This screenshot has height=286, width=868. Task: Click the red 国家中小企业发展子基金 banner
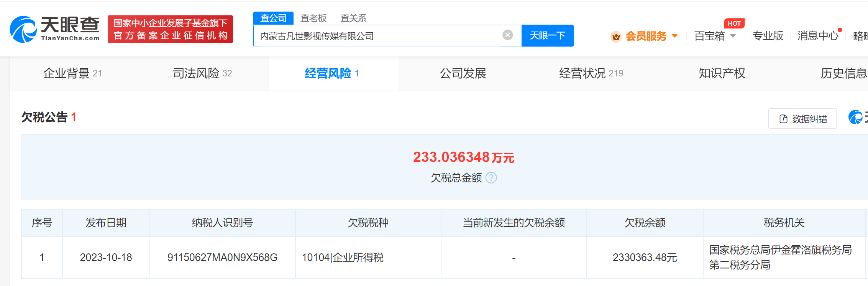(x=170, y=29)
